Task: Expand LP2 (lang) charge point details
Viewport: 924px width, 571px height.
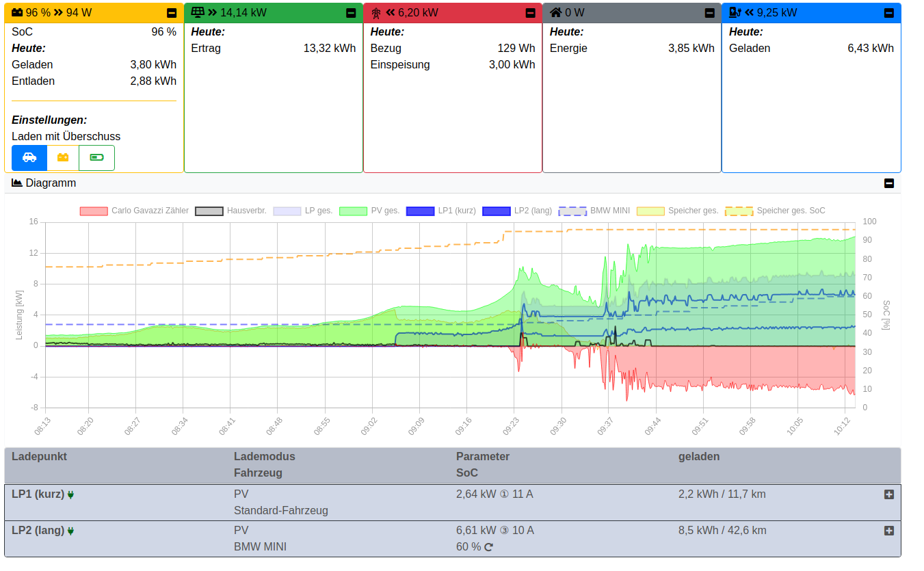Action: coord(888,531)
